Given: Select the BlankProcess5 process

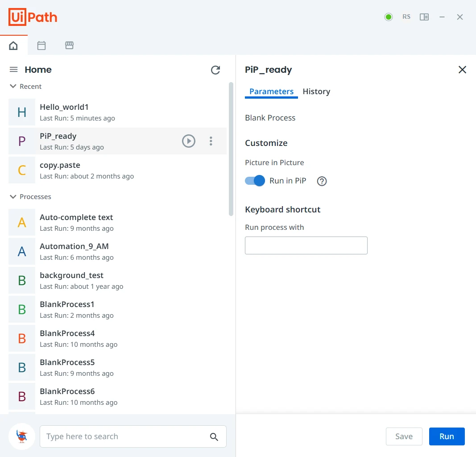Looking at the screenshot, I should (x=117, y=367).
